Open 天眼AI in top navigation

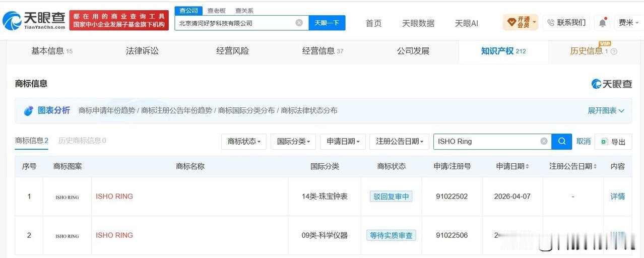pyautogui.click(x=467, y=23)
